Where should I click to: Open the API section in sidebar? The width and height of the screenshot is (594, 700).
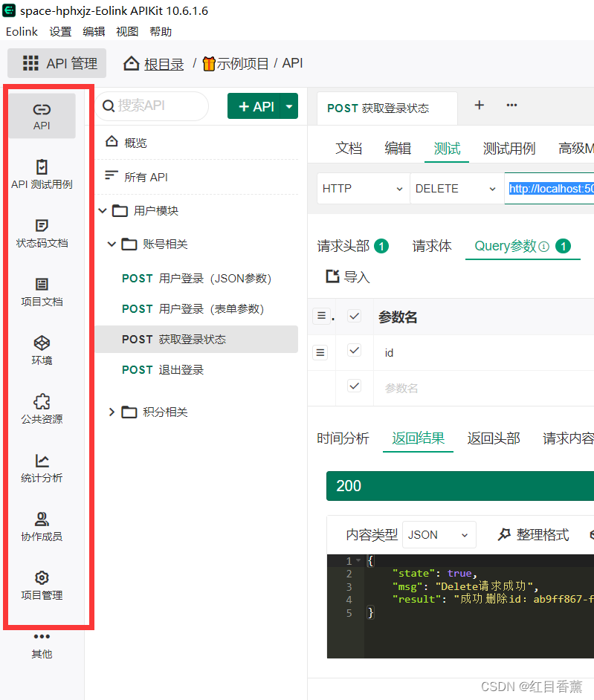tap(42, 116)
